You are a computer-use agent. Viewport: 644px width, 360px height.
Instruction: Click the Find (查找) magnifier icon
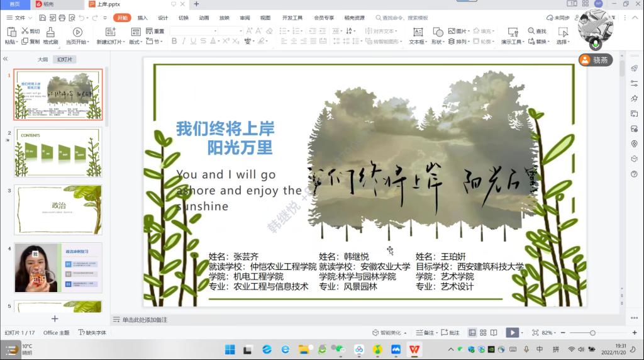tap(531, 31)
